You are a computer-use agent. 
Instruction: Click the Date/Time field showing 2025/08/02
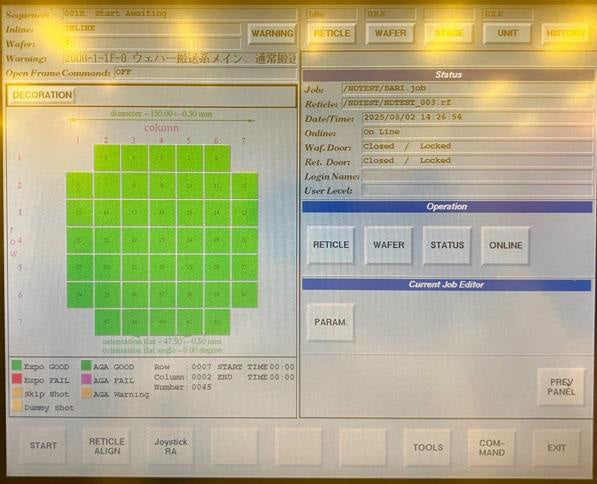pos(477,117)
